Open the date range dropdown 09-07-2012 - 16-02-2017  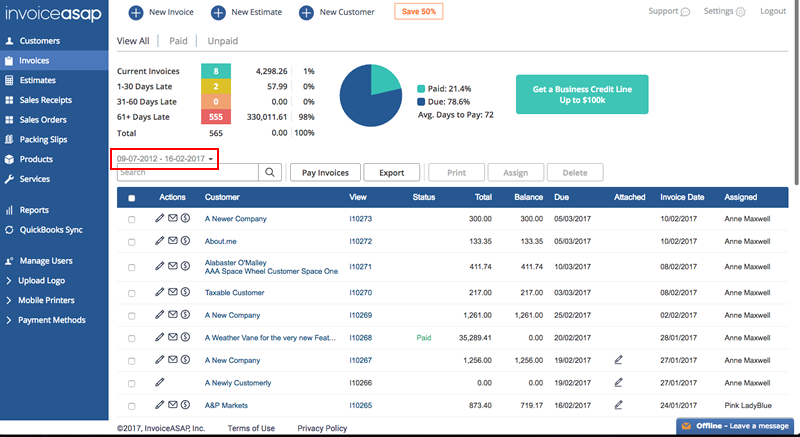(x=165, y=158)
